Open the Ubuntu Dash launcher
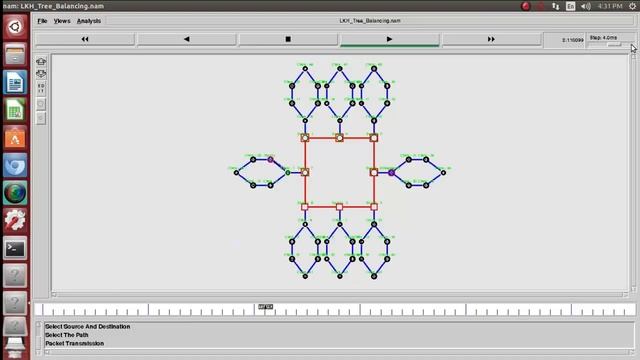Screen dimensions: 640x360 [x=15, y=27]
